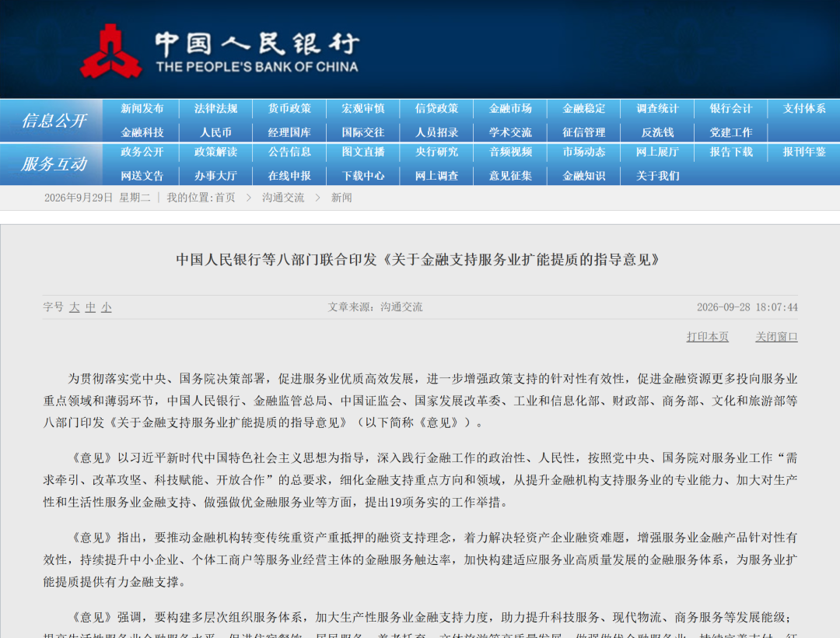
Task: Click 文章来源：沟通交流 text
Action: tap(375, 307)
